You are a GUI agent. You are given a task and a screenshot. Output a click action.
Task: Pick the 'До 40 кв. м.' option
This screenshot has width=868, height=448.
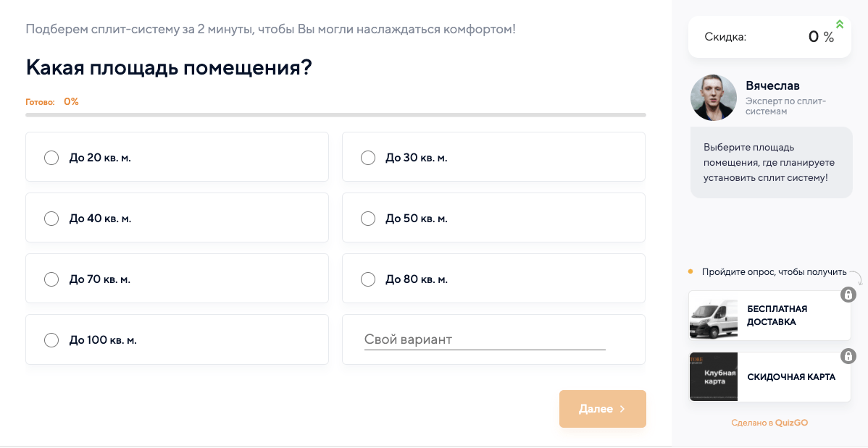point(51,219)
